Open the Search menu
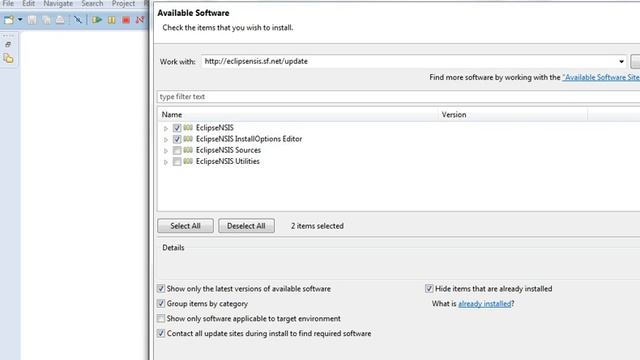Image resolution: width=640 pixels, height=360 pixels. click(x=92, y=4)
